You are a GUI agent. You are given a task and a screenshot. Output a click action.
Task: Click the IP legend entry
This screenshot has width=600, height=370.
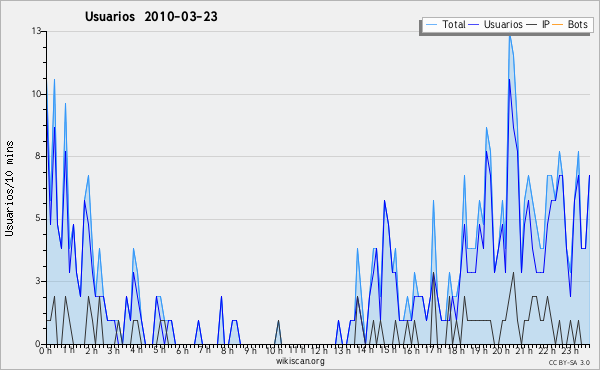[x=538, y=24]
